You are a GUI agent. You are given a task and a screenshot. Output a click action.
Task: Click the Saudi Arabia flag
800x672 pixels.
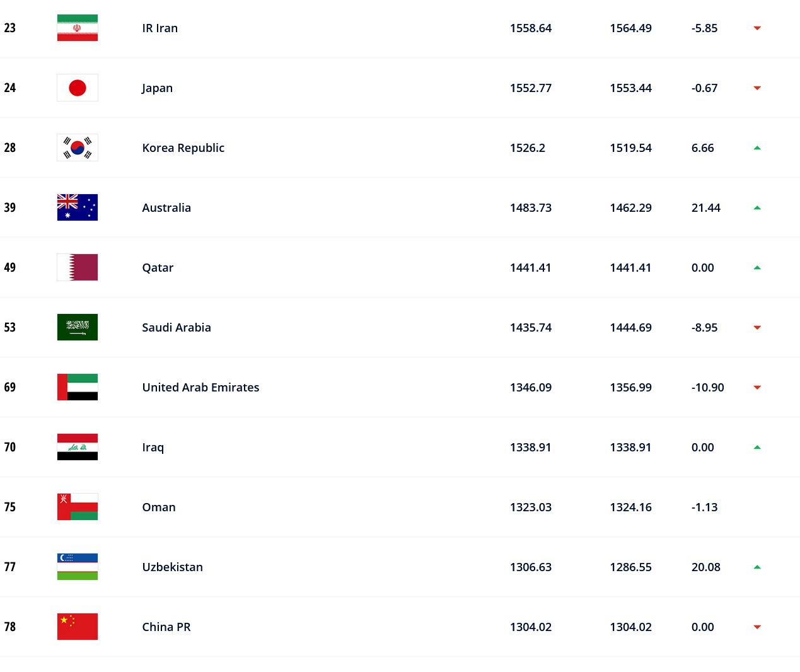(x=78, y=327)
